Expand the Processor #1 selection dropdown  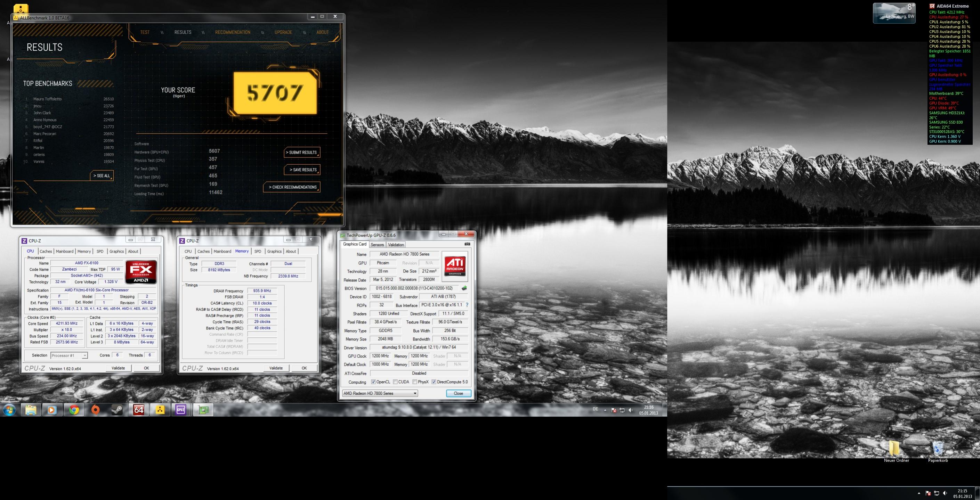pyautogui.click(x=69, y=355)
